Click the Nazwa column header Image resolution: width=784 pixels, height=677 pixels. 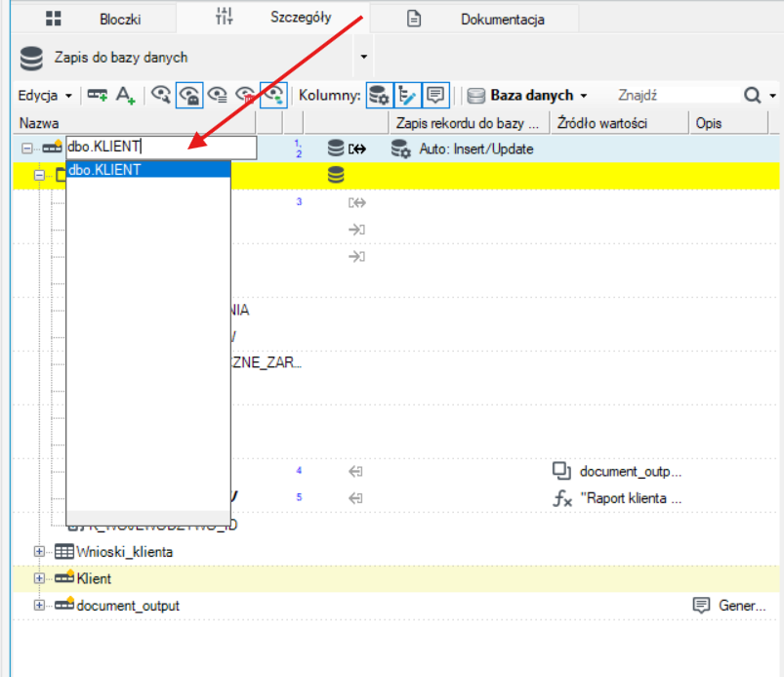[134, 123]
